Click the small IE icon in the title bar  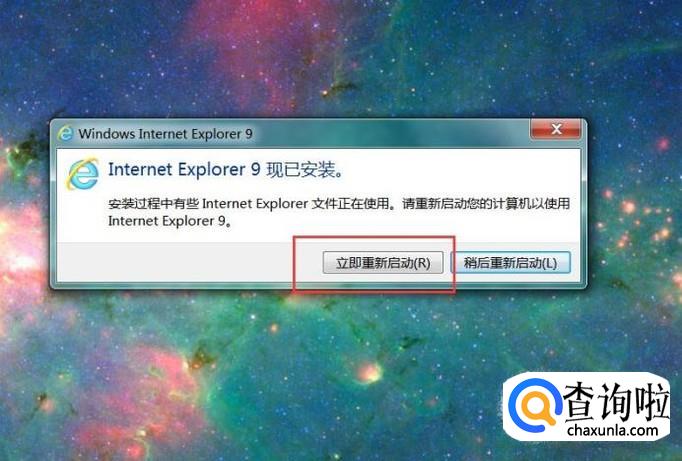66,133
